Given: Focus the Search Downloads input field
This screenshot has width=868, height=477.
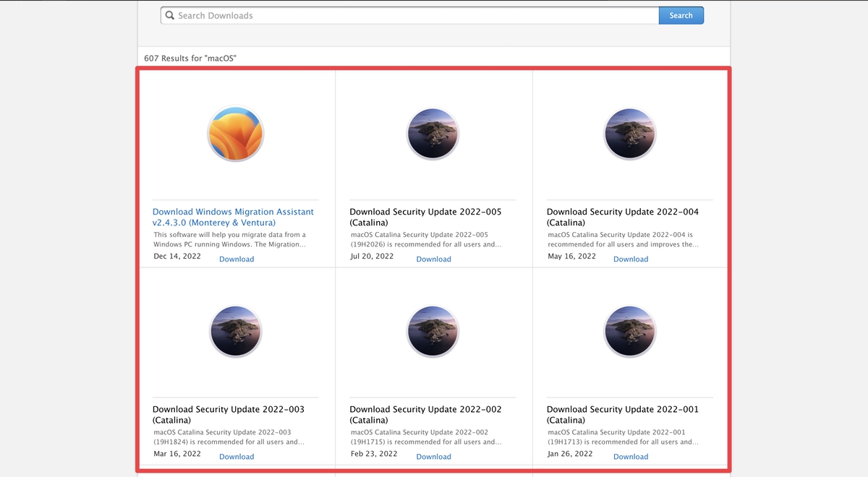Looking at the screenshot, I should [412, 15].
